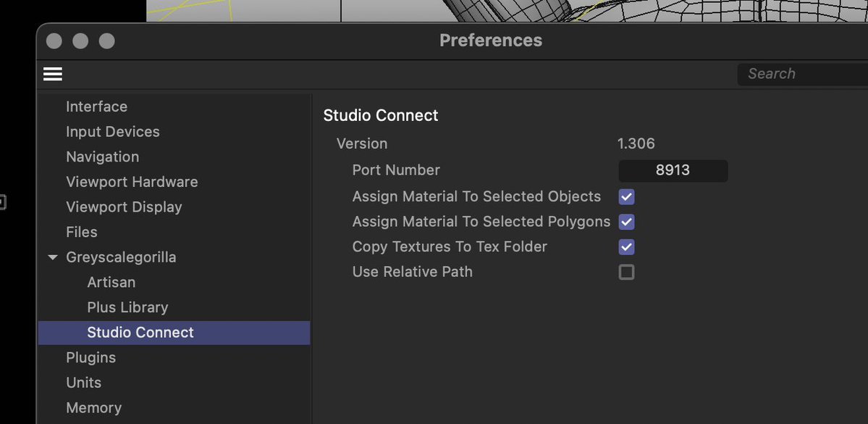The height and width of the screenshot is (424, 868).
Task: Open the Artisan preferences
Action: [x=111, y=282]
